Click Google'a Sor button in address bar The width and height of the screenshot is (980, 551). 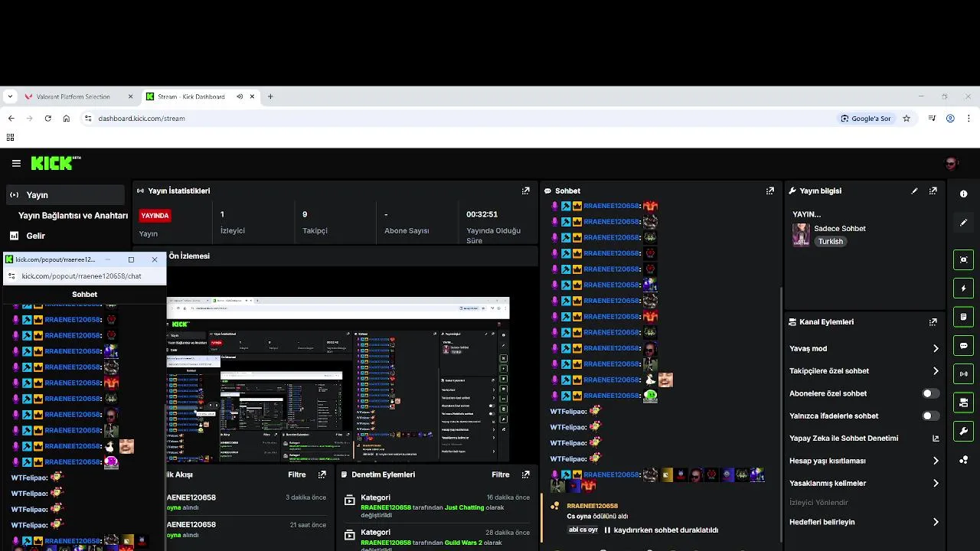coord(866,119)
